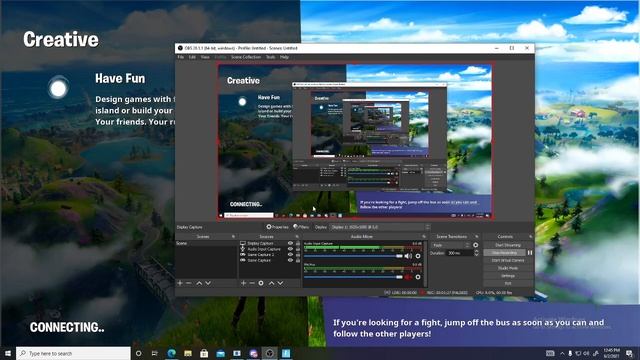The image size is (640, 360).
Task: Move scene up with the arrow
Action: (199, 283)
